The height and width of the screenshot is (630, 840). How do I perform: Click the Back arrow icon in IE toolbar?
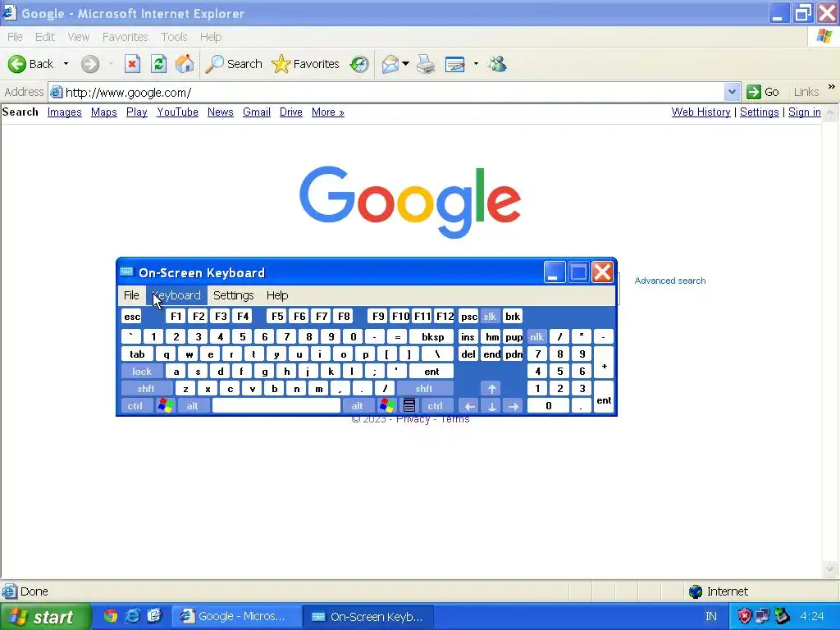(16, 64)
